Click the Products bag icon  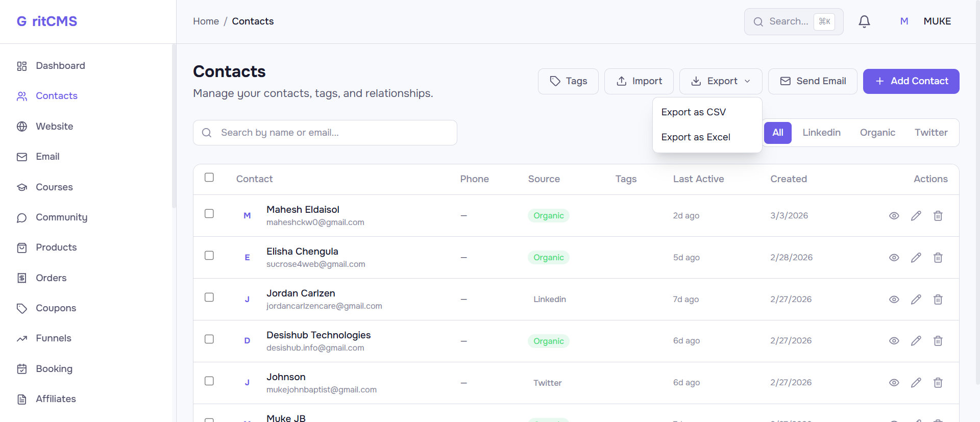(22, 248)
